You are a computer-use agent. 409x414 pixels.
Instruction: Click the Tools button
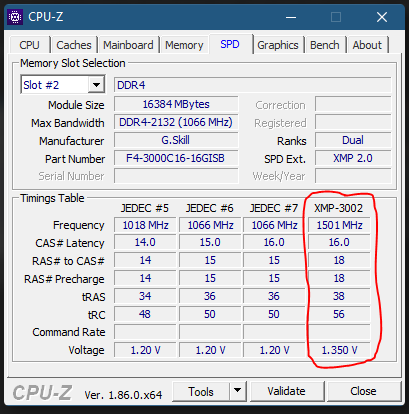(x=201, y=391)
